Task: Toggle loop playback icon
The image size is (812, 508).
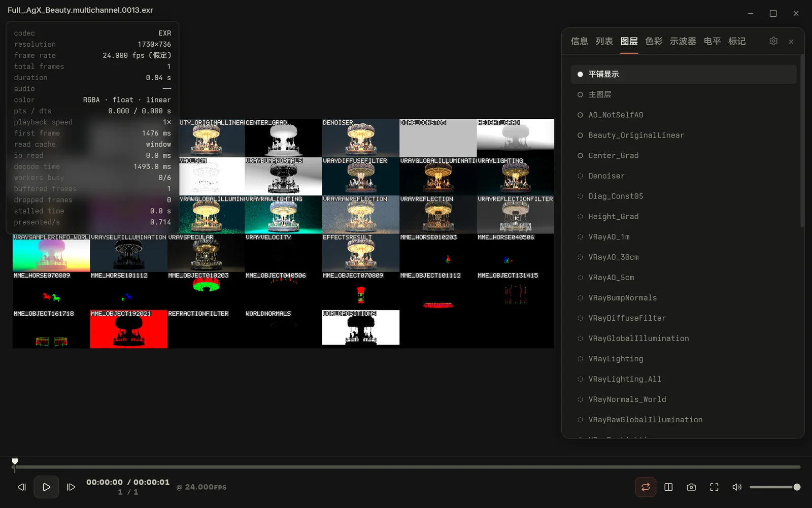Action: coord(646,487)
